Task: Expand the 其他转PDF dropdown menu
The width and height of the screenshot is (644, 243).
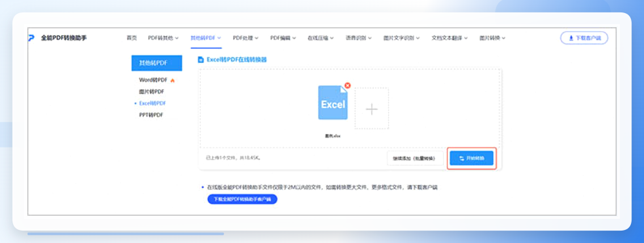Action: tap(206, 38)
